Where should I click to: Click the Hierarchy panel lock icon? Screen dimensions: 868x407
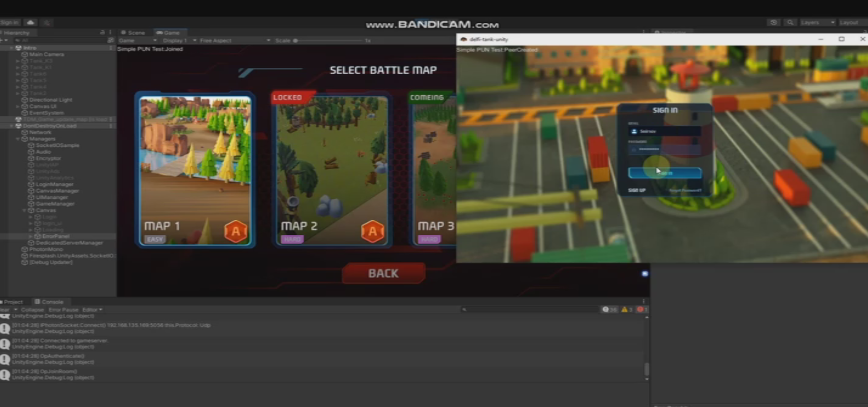102,32
